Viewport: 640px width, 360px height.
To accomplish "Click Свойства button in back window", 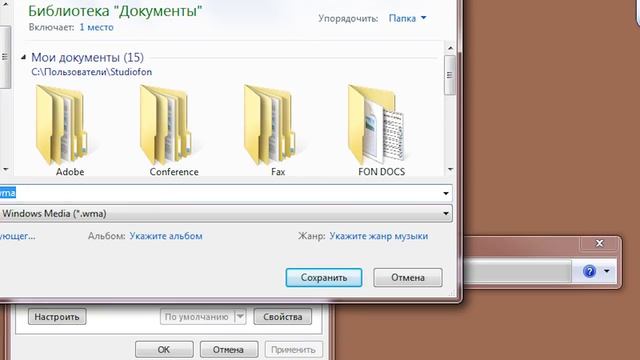I will [282, 317].
